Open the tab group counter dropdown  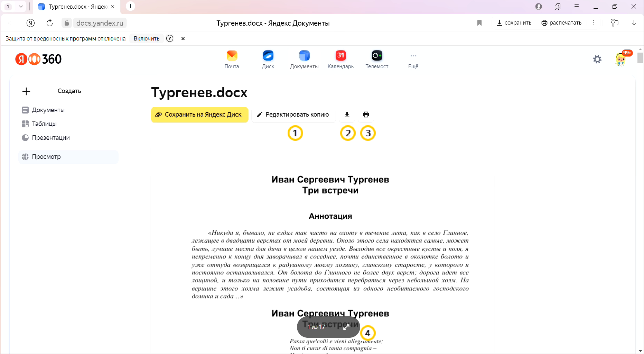click(14, 7)
